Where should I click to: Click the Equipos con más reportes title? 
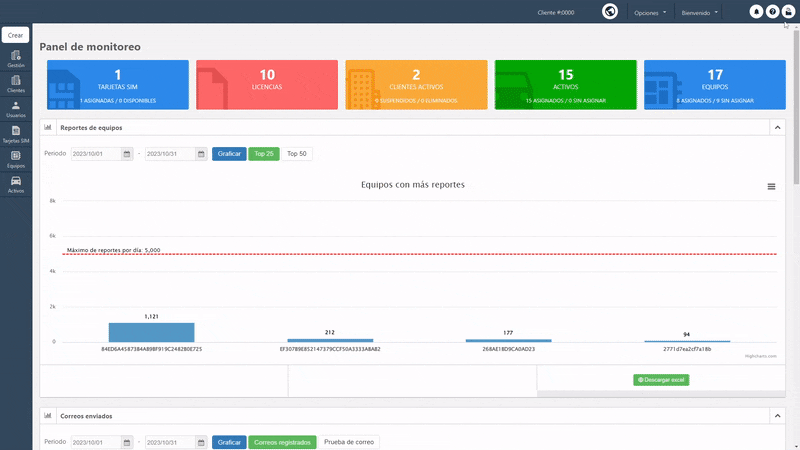[413, 185]
